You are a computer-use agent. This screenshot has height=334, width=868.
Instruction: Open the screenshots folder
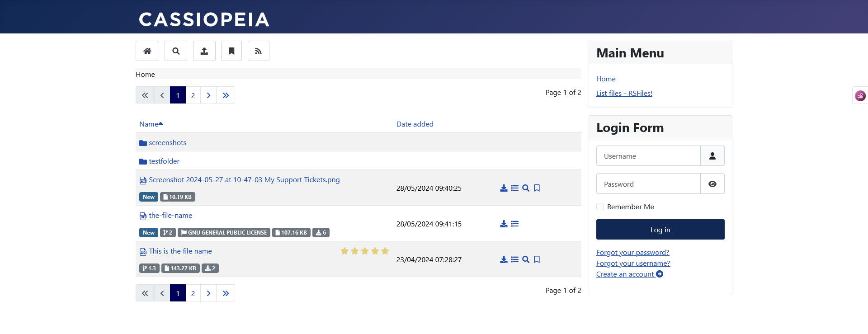[x=167, y=142]
